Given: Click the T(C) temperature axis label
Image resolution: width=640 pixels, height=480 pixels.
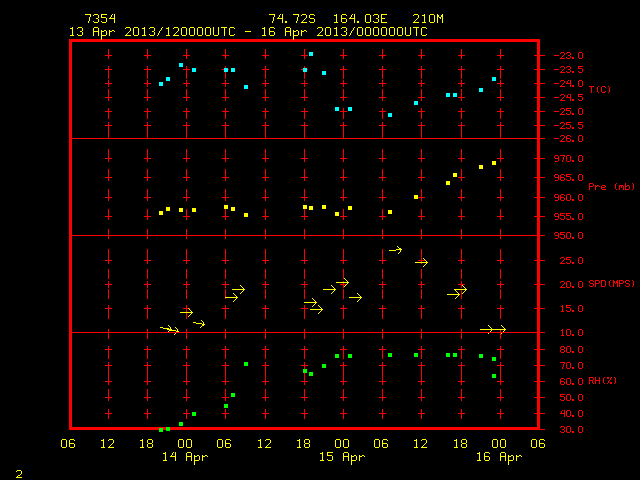Looking at the screenshot, I should tap(600, 89).
